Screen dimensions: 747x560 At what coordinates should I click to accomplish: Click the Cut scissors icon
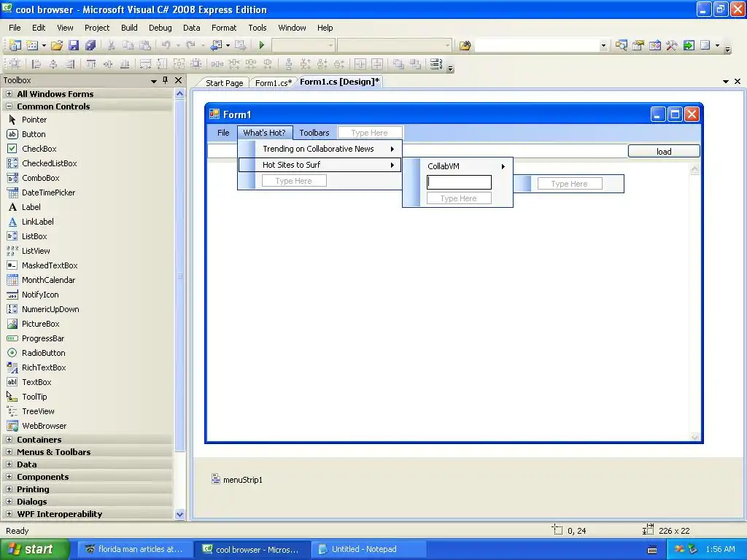111,45
